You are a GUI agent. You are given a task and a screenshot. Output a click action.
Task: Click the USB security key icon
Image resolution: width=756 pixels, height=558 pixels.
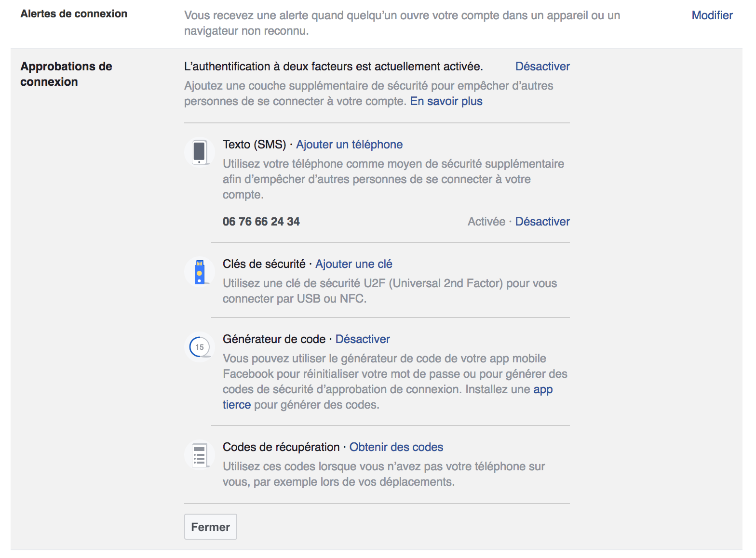click(199, 271)
